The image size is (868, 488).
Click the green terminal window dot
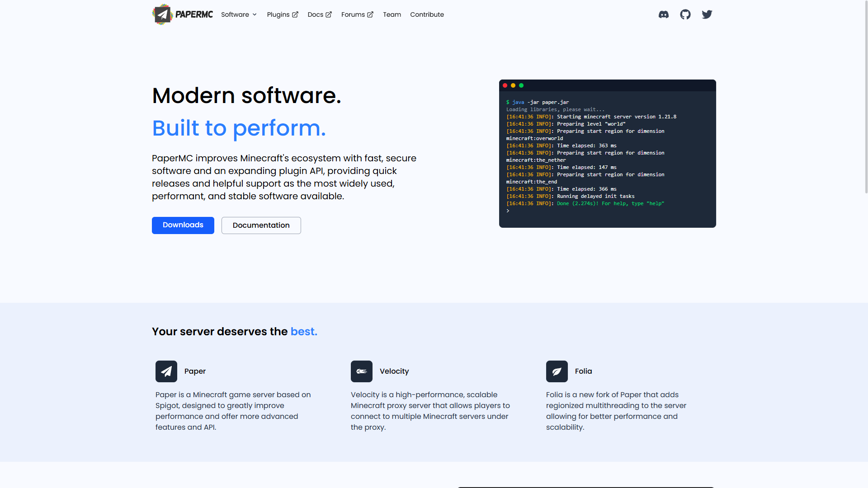point(521,85)
